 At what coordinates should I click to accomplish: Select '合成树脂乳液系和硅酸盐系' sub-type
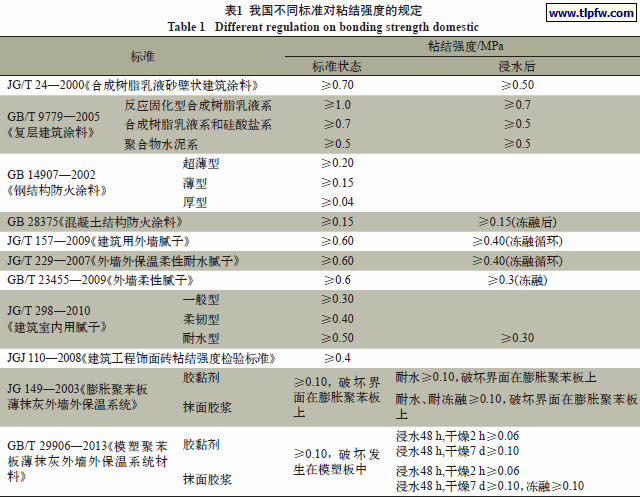(198, 124)
